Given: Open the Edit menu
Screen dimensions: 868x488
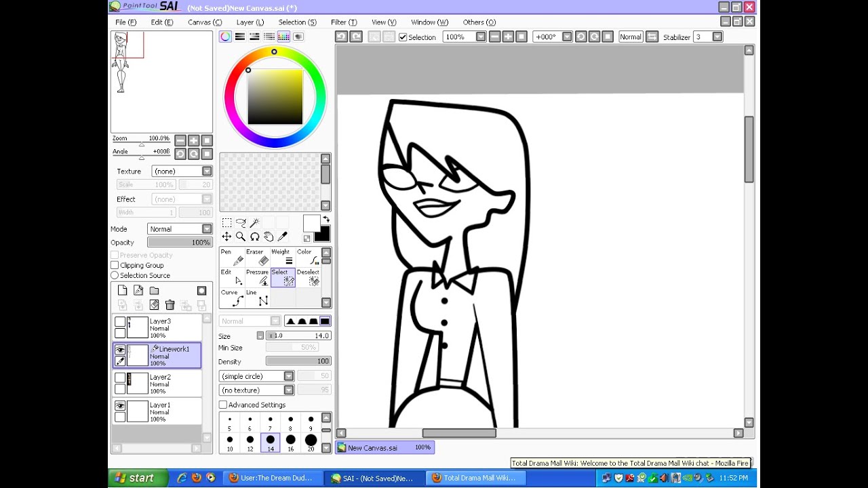Looking at the screenshot, I should (162, 22).
